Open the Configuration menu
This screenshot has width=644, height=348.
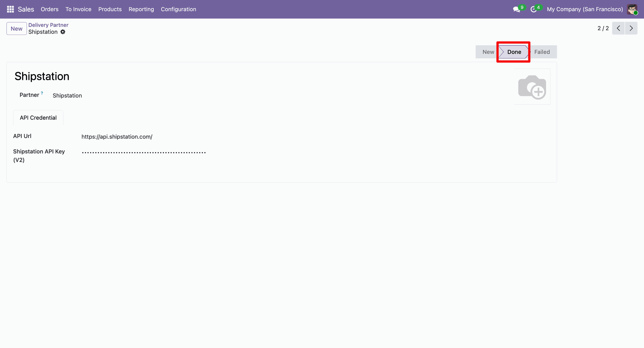point(178,9)
